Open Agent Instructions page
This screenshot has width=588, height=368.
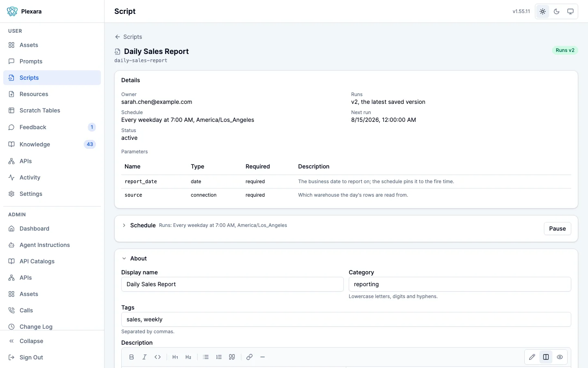pyautogui.click(x=52, y=245)
